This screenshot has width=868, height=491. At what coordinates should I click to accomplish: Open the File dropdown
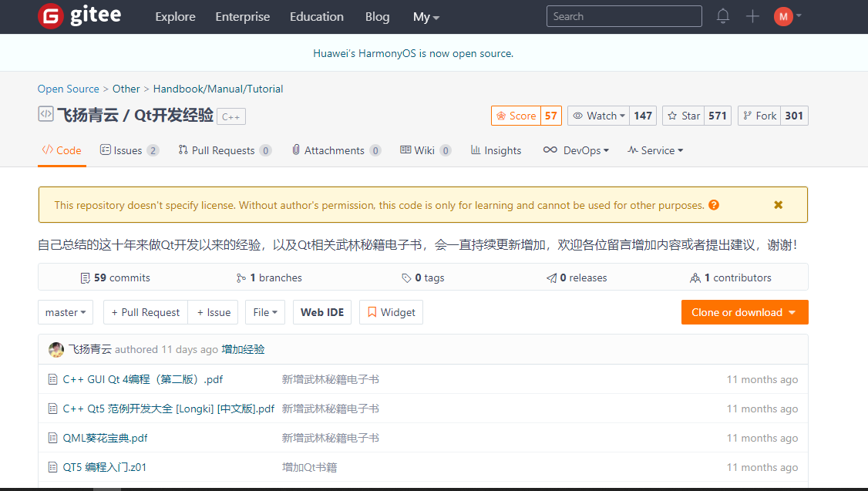tap(265, 312)
